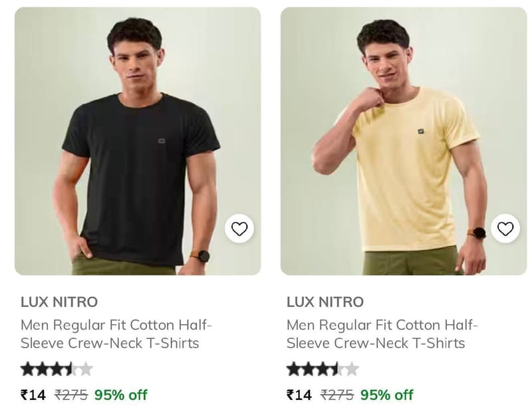Click ₹14 price of yellow t-shirt
The height and width of the screenshot is (412, 532).
click(x=299, y=395)
